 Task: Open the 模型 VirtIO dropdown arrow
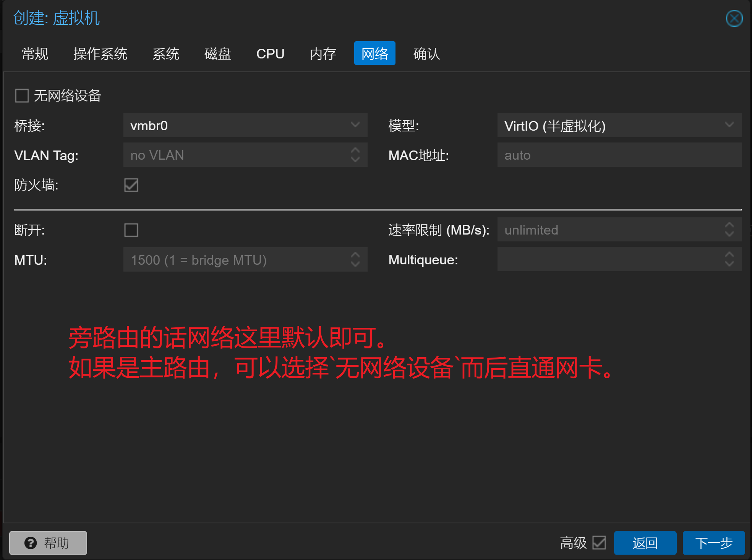click(729, 125)
